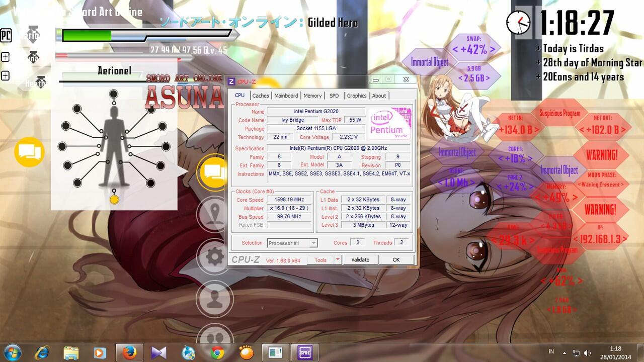Launch Internet Explorer from the taskbar
644x362 pixels.
[43, 352]
